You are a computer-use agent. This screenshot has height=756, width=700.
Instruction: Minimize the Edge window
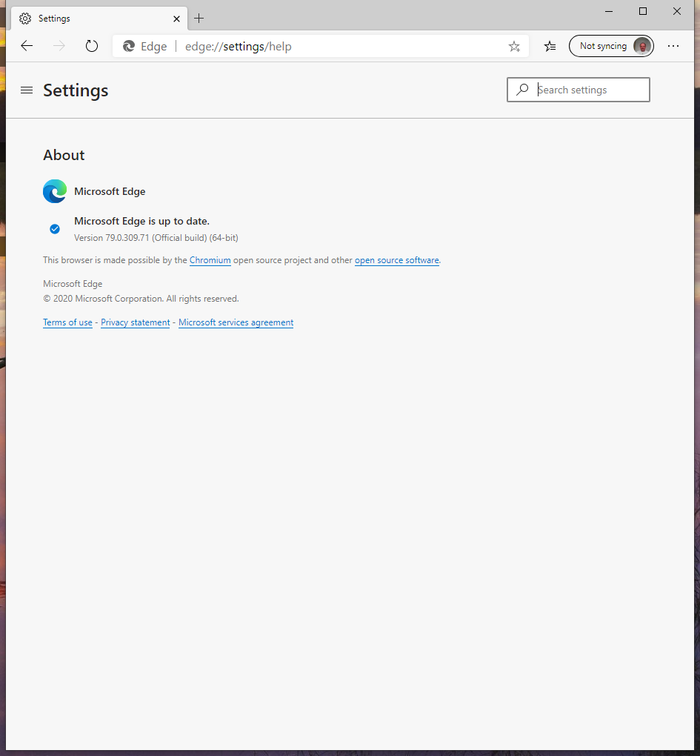pyautogui.click(x=609, y=11)
